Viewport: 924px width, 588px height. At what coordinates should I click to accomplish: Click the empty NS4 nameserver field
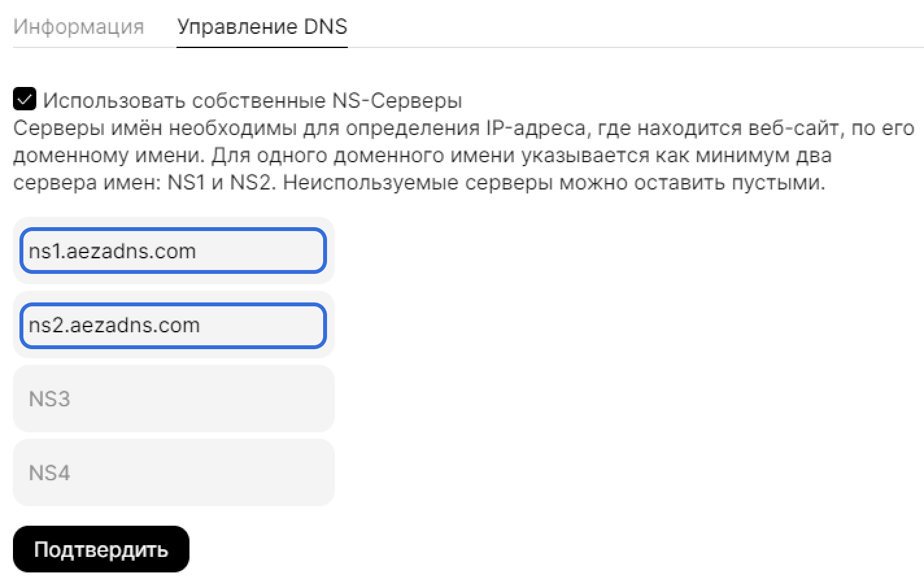173,472
